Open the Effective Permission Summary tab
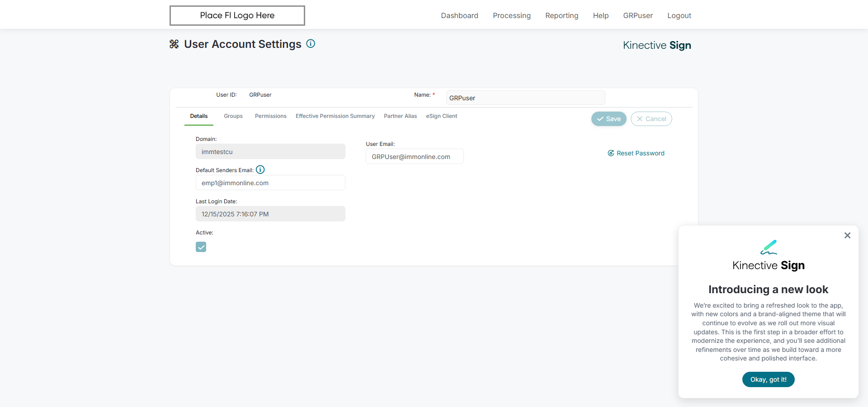Image resolution: width=868 pixels, height=407 pixels. tap(335, 116)
